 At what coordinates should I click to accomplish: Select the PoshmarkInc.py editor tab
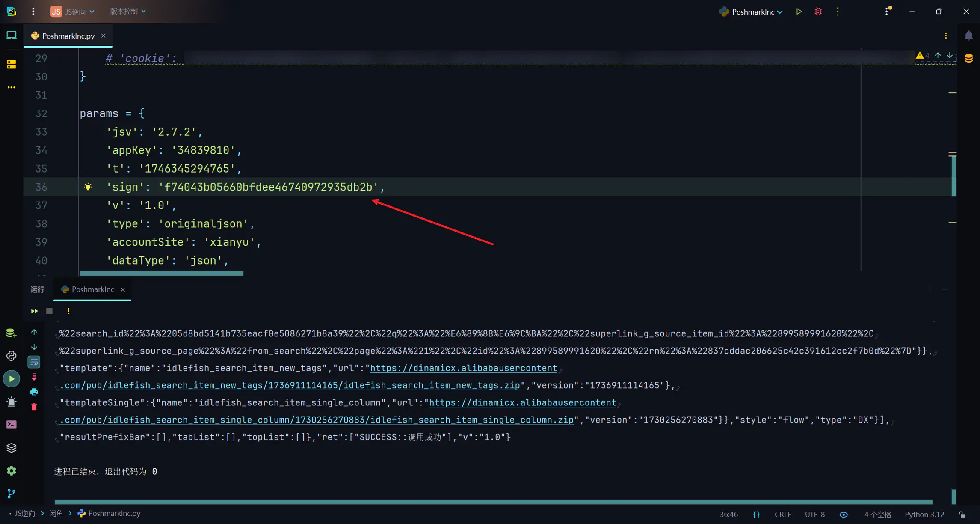click(x=68, y=36)
